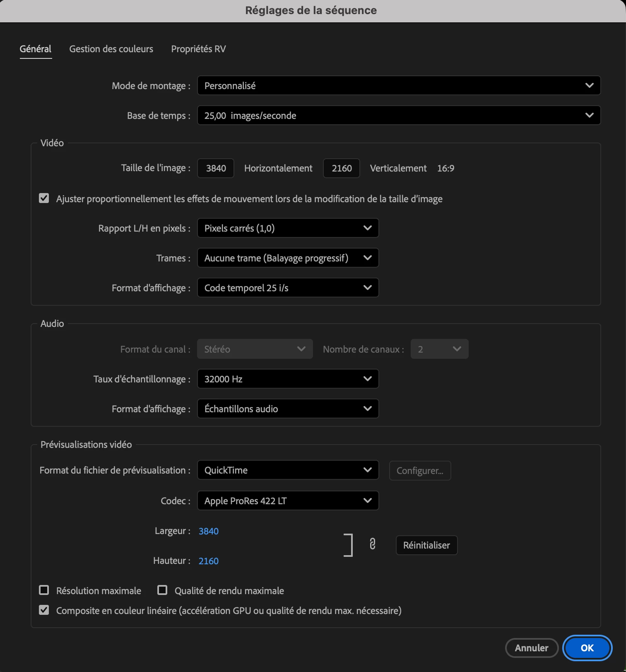The height and width of the screenshot is (672, 626).
Task: Switch to the Général tab
Action: (36, 49)
